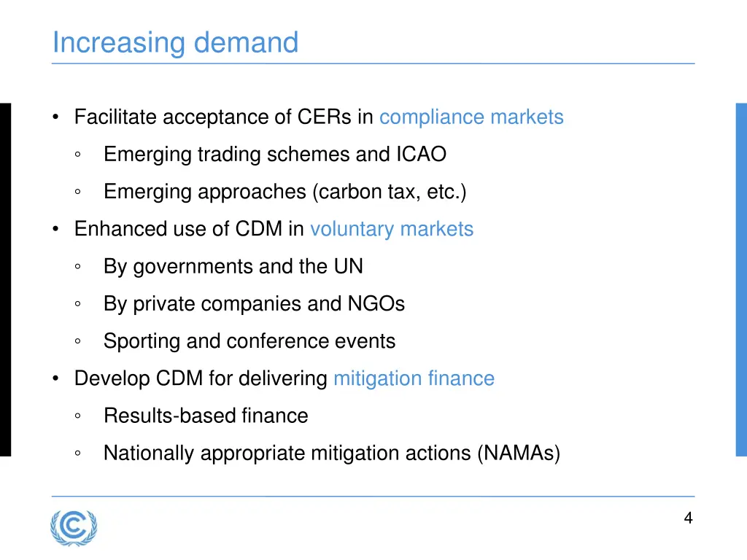Click 'By private companies and NGOs' bullet
The image size is (747, 560).
pyautogui.click(x=255, y=304)
